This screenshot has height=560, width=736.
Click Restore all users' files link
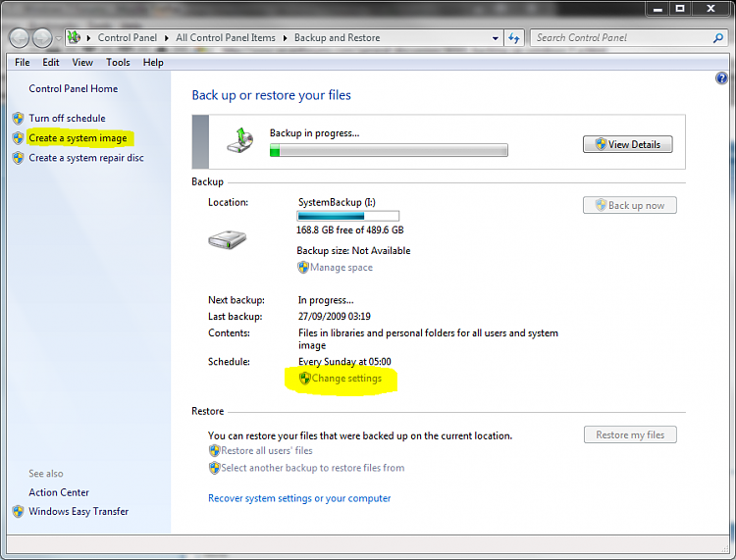click(267, 451)
